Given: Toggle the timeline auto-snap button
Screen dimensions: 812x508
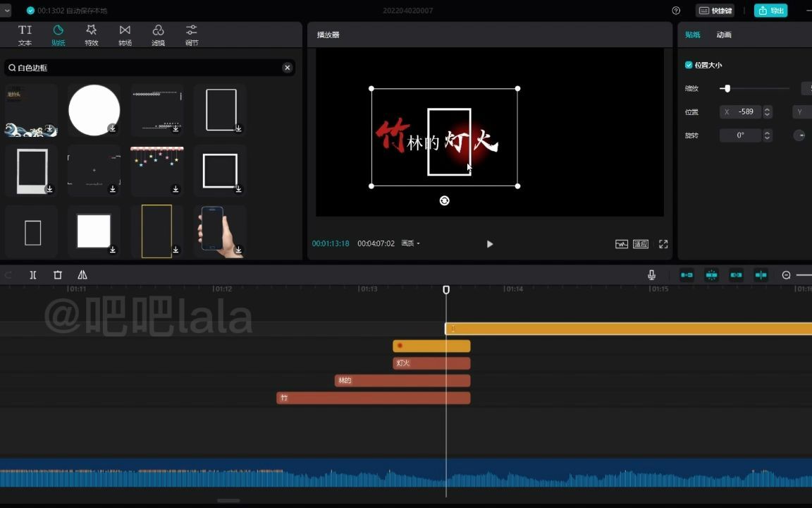Looking at the screenshot, I should (x=711, y=275).
